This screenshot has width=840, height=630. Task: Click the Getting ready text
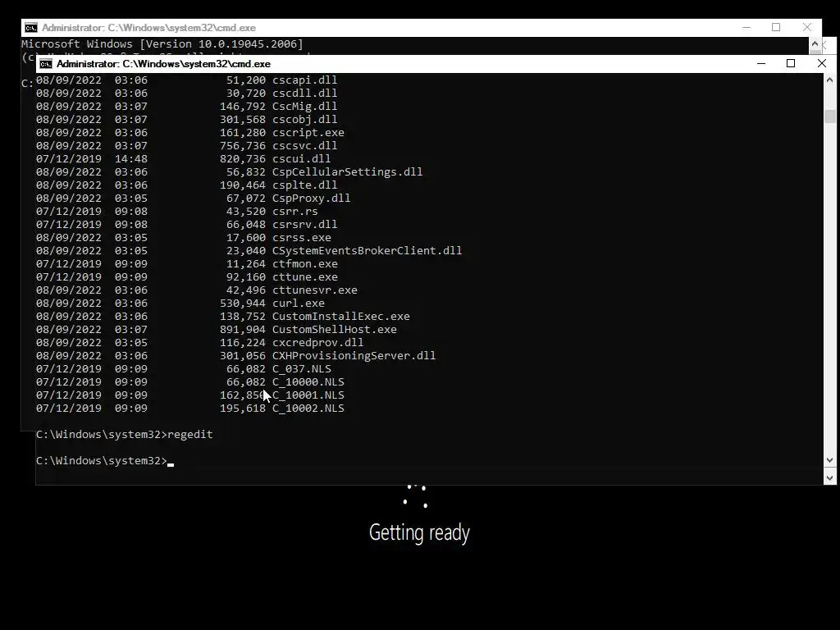coord(419,532)
